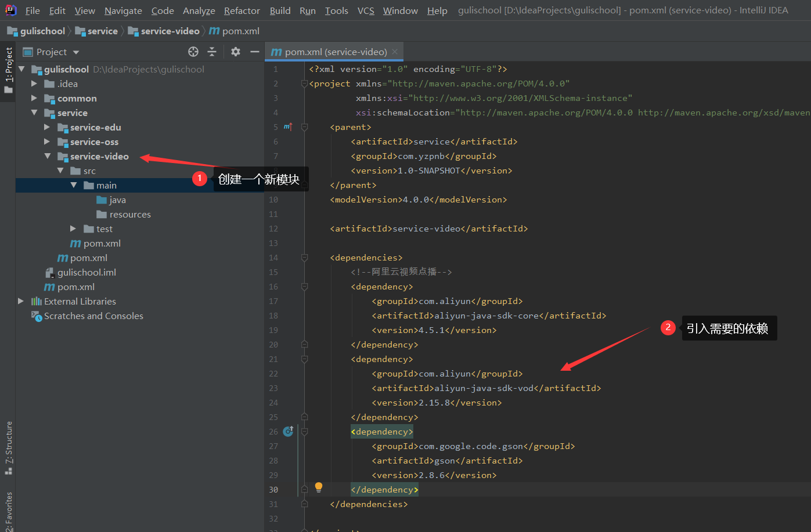The image size is (811, 532).
Task: Open the Help menu
Action: tap(437, 10)
